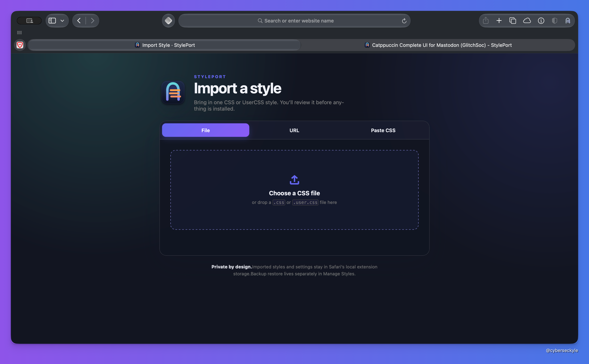Click the StylePort app logo
The image size is (589, 364).
173,93
